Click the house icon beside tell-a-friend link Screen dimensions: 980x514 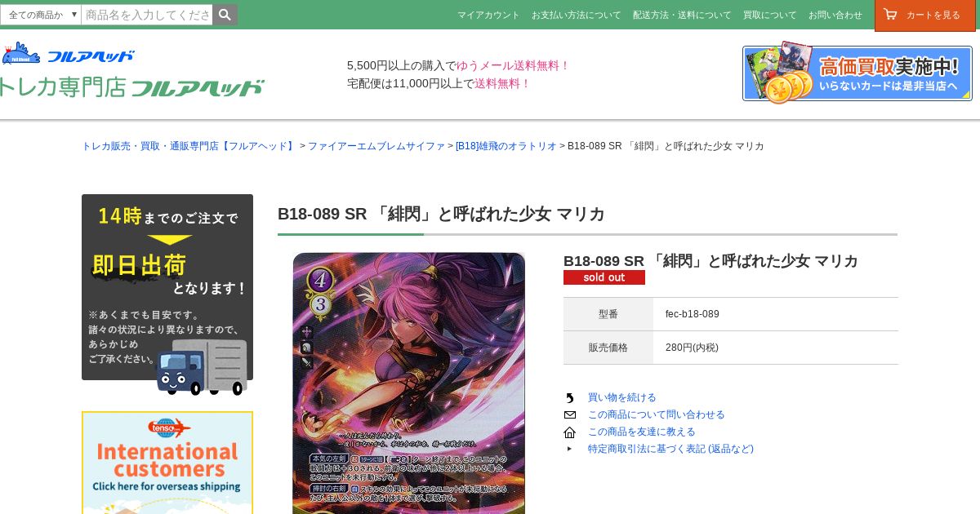(x=570, y=432)
